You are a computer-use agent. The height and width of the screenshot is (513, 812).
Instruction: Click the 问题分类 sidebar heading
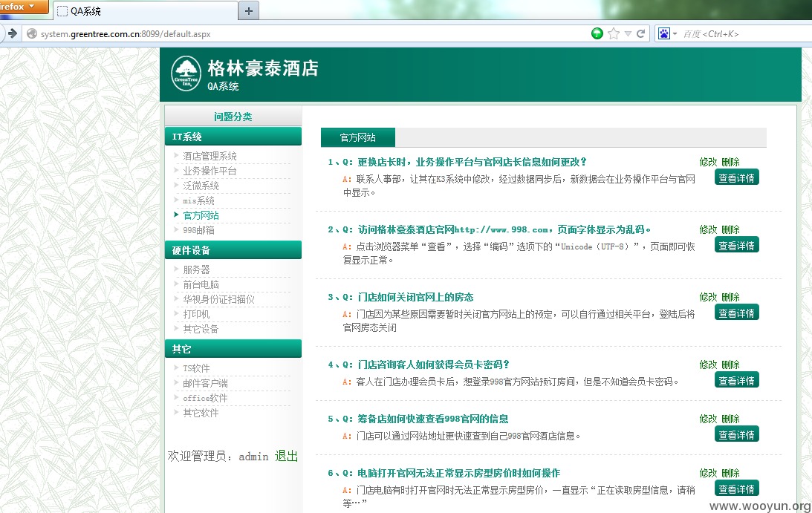click(x=233, y=117)
